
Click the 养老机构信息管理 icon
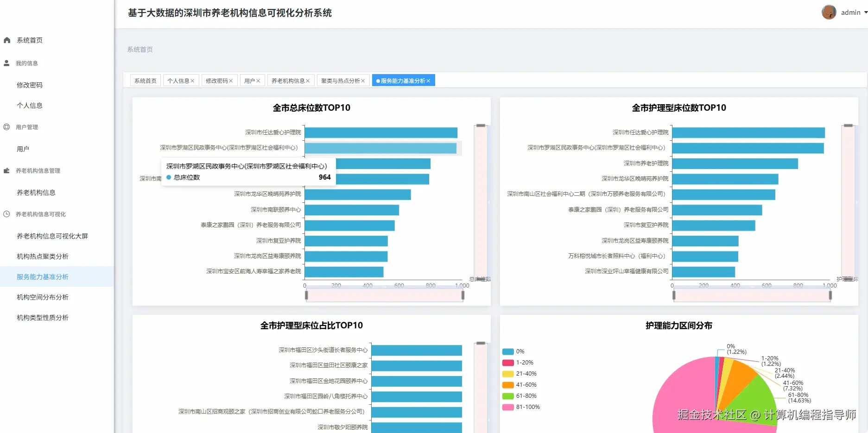[6, 170]
